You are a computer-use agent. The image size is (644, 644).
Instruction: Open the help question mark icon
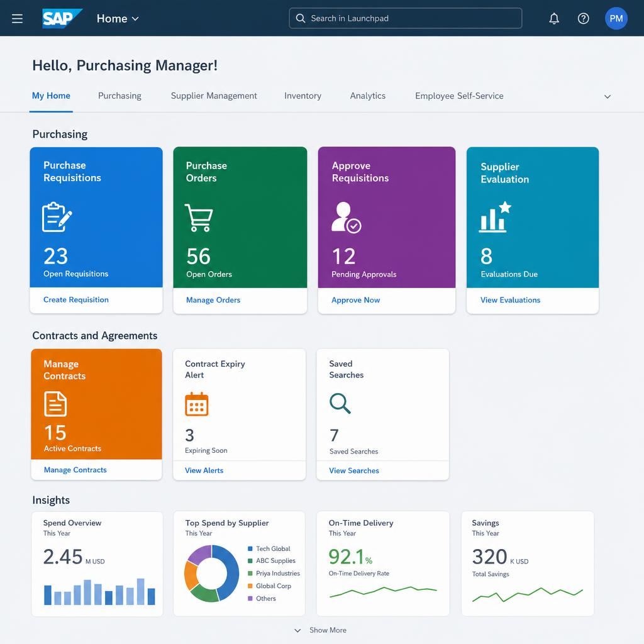tap(583, 18)
